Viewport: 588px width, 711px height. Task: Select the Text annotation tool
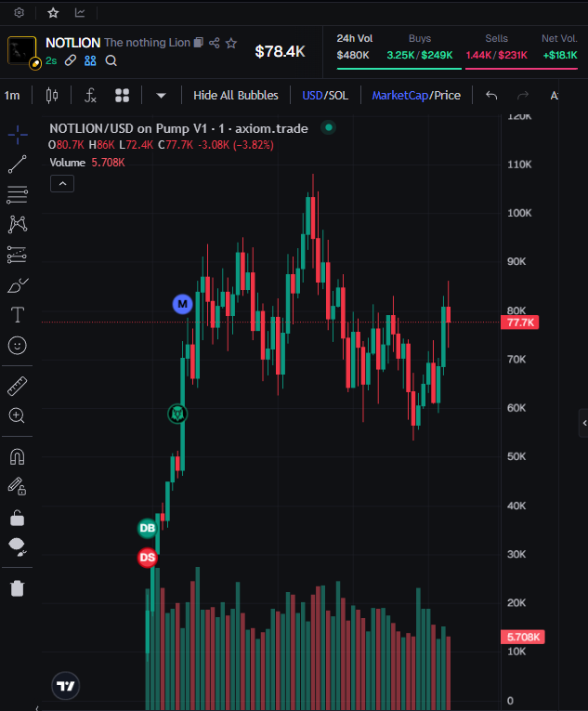(18, 315)
